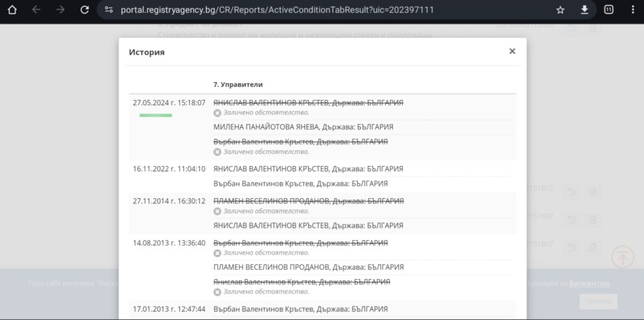Screen dimensions: 644x320
Task: Bookmark this page with star icon
Action: [560, 10]
